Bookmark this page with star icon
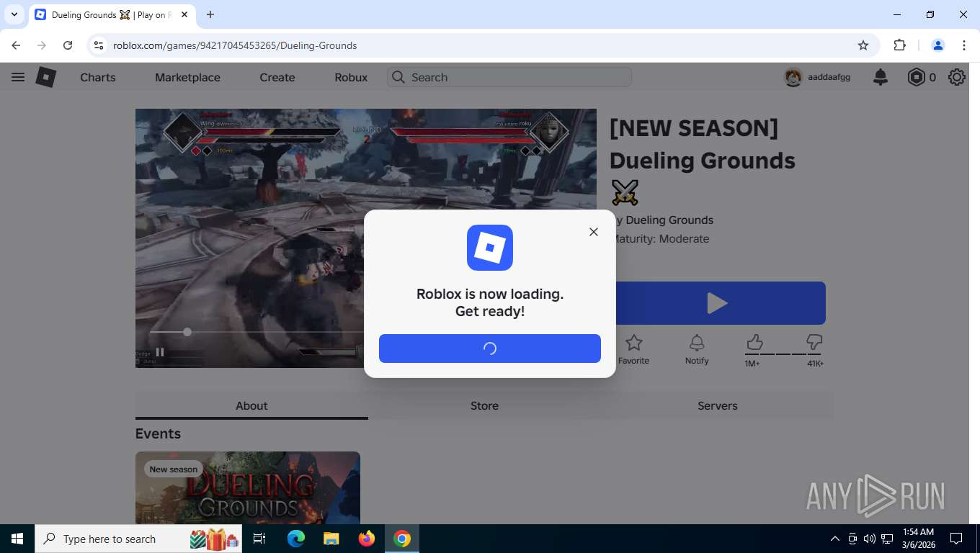 click(863, 45)
